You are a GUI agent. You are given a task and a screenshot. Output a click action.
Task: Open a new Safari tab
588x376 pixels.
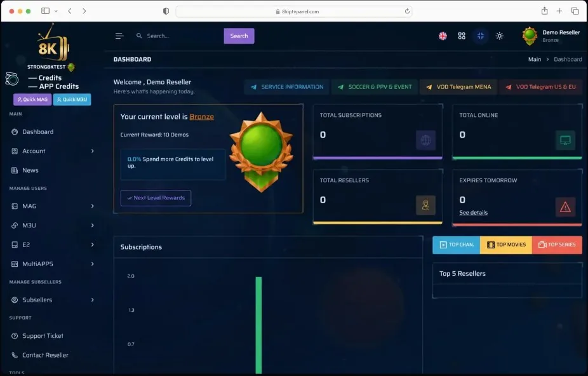(x=559, y=11)
